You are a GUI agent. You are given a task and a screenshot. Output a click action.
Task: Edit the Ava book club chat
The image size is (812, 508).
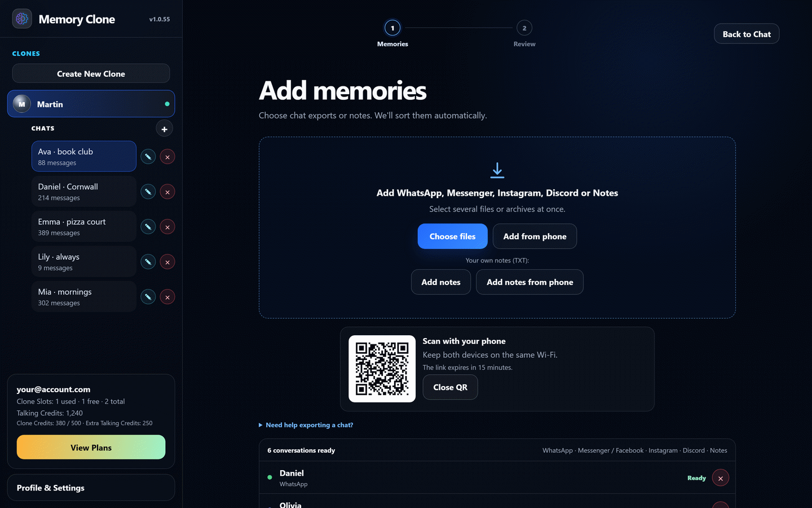[x=148, y=156]
